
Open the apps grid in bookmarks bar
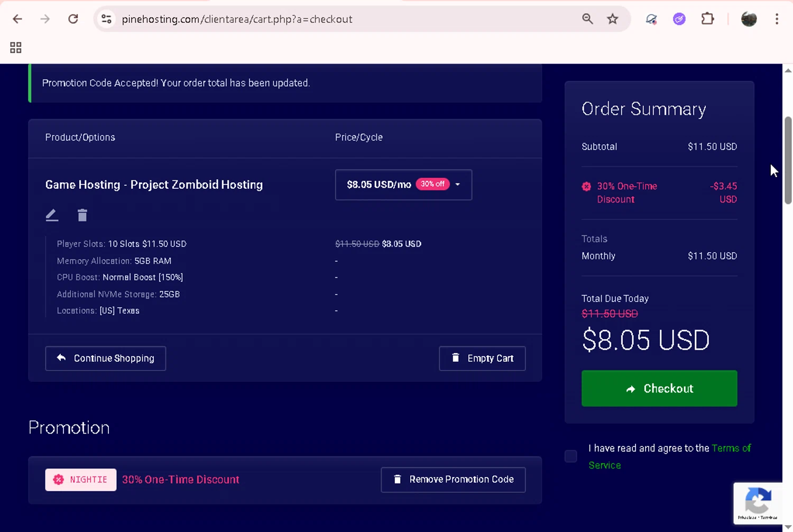click(x=16, y=48)
